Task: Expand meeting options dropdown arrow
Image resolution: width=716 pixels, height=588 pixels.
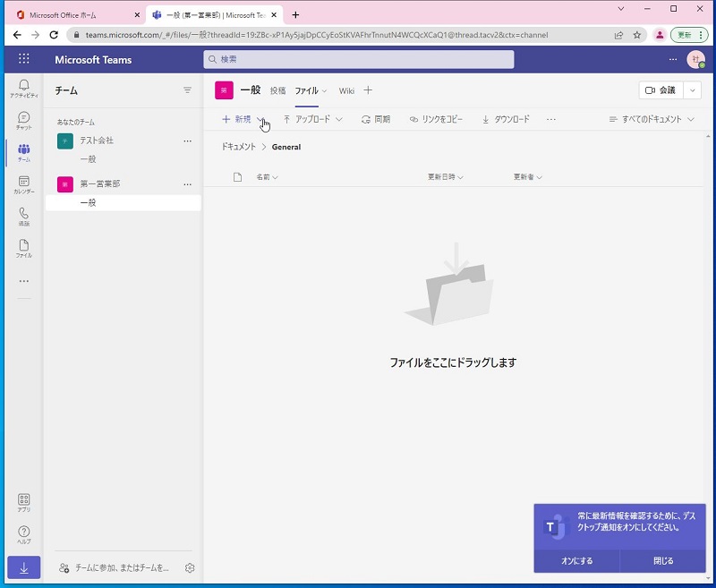Action: [692, 90]
